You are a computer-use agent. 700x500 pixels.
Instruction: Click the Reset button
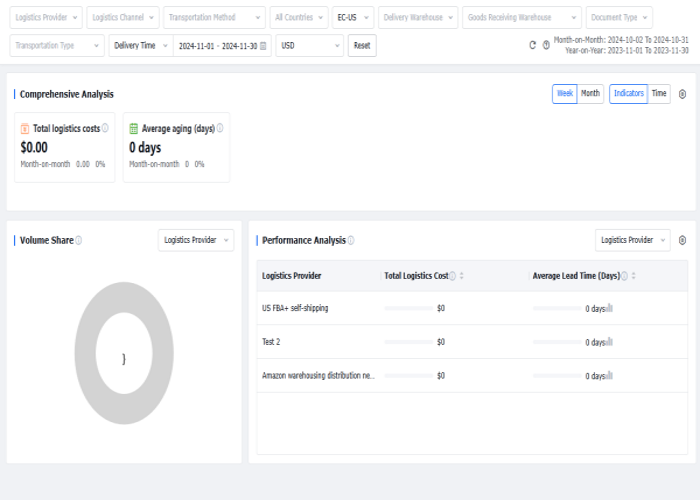[x=362, y=46]
